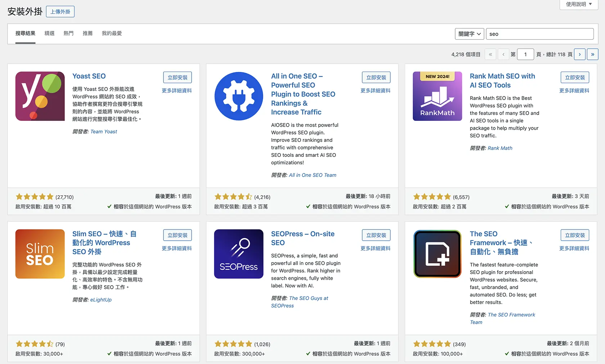Open 更多詳細資料 for Yoast SEO
The image size is (605, 364).
177,91
